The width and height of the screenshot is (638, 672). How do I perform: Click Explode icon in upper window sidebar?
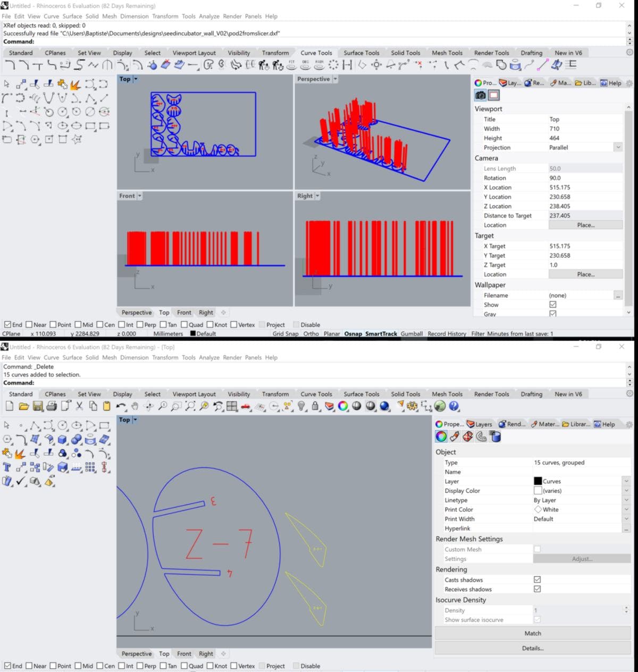(x=75, y=85)
